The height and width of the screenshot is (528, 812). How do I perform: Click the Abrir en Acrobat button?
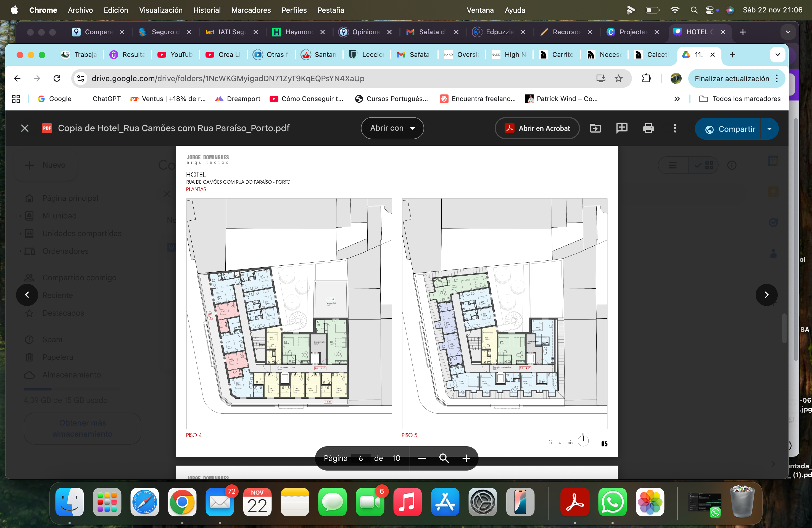[x=537, y=128]
